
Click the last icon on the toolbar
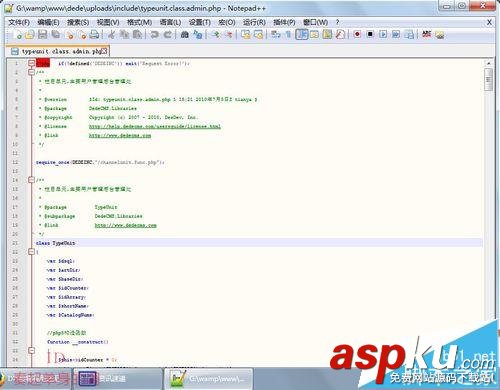point(440,34)
